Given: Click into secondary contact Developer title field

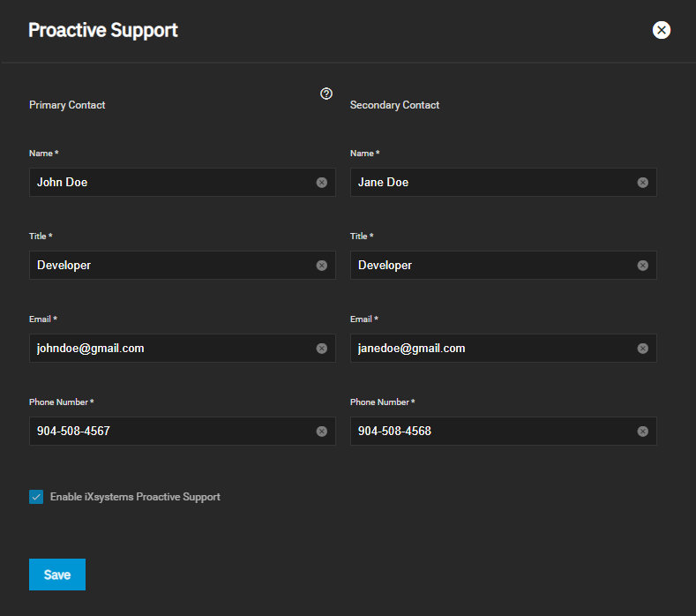Looking at the screenshot, I should (x=490, y=266).
